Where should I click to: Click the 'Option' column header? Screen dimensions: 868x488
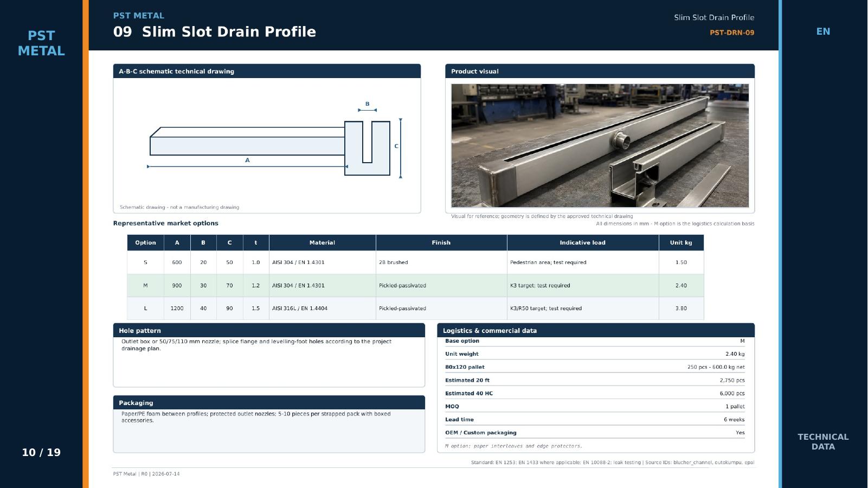click(145, 242)
